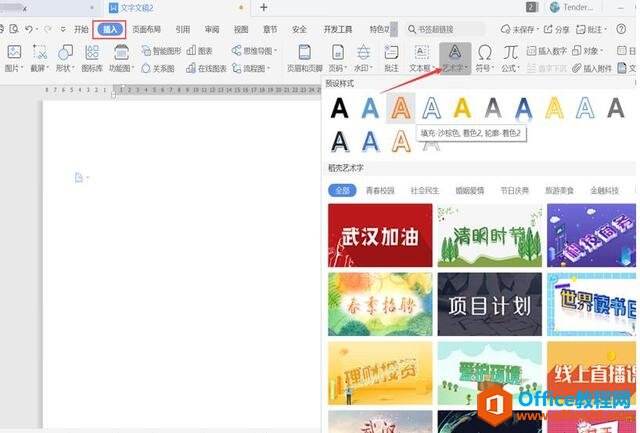Switch to the 开始 Home tab
The height and width of the screenshot is (433, 640).
click(x=81, y=29)
